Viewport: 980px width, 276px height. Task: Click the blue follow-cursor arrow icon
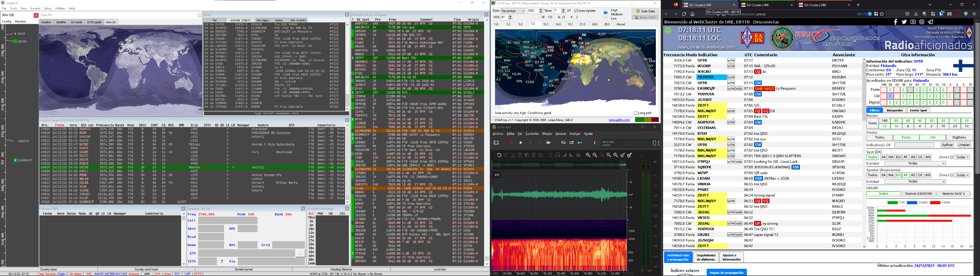(580, 143)
